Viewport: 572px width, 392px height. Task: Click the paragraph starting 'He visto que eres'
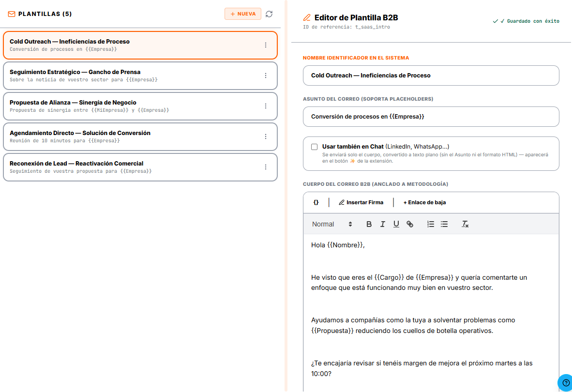419,283
